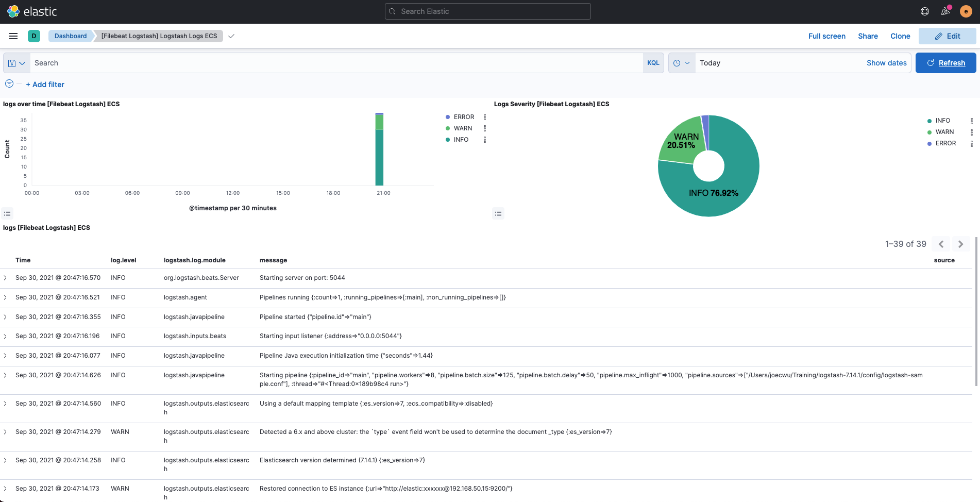Toggle legend on logs over time chart

pos(7,213)
